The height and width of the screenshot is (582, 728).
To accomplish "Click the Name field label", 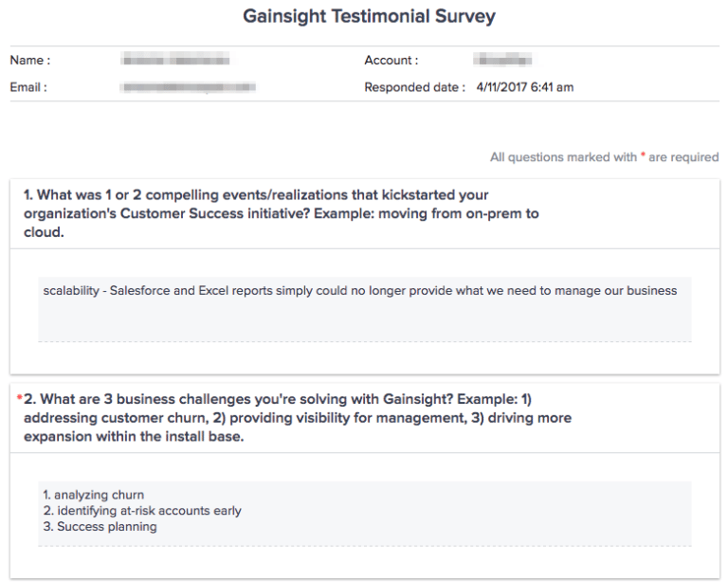I will coord(30,61).
